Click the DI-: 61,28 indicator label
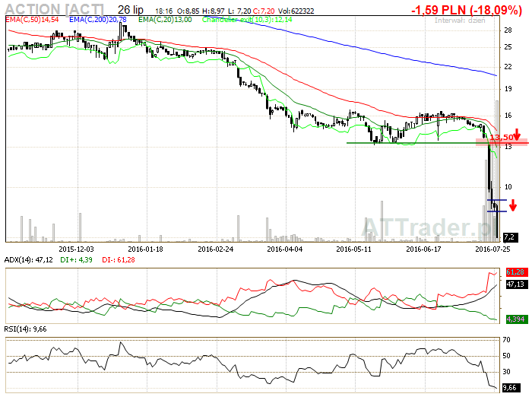Image resolution: width=532 pixels, height=397 pixels. point(119,260)
